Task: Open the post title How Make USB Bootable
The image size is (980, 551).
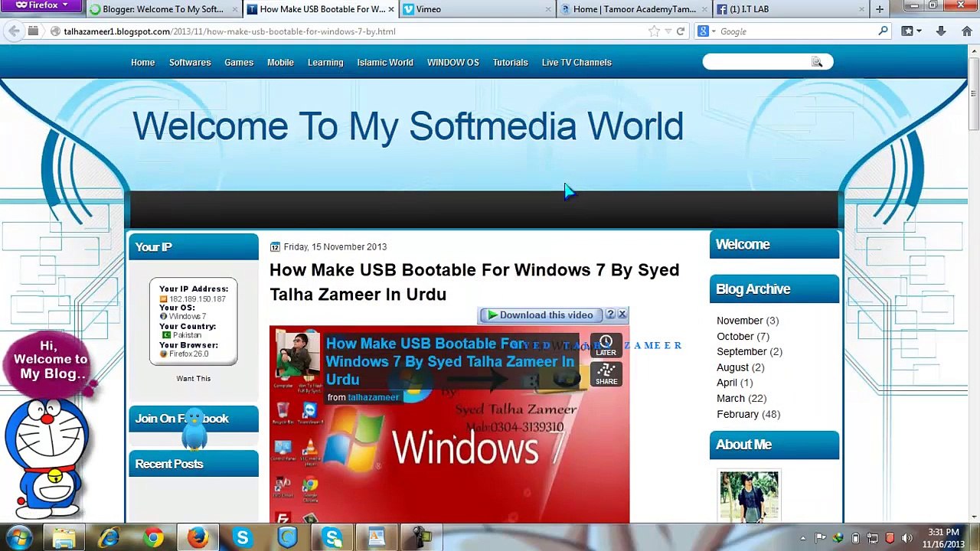Action: 474,282
